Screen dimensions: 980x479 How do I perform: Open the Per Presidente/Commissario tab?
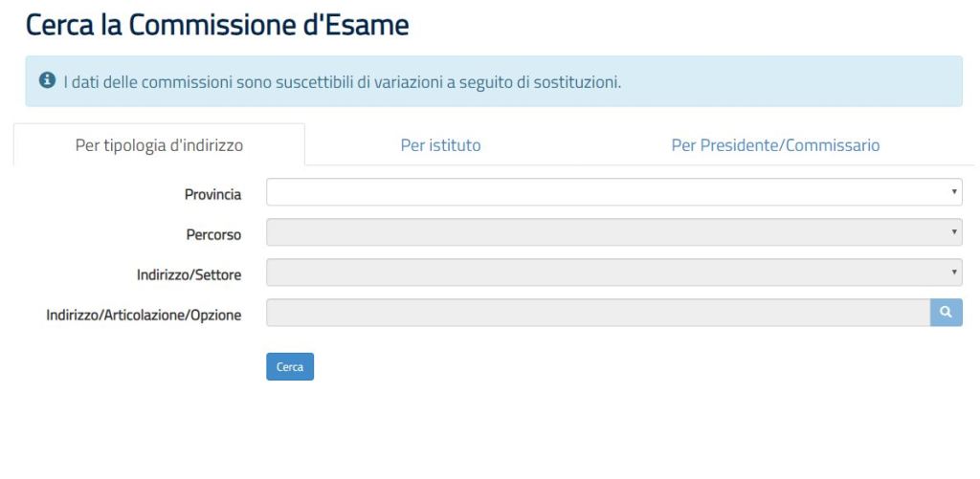pyautogui.click(x=775, y=145)
